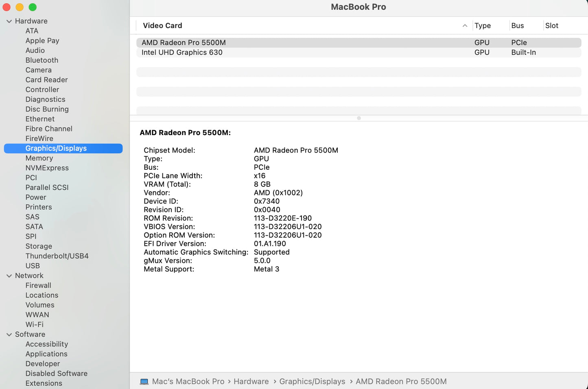The height and width of the screenshot is (389, 588).
Task: Select the Intel UHD Graphics 630 row
Action: 182,52
